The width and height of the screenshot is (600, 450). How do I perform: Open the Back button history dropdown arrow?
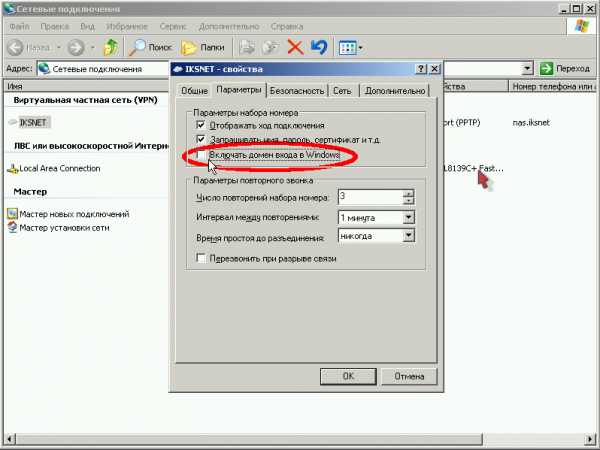(59, 48)
